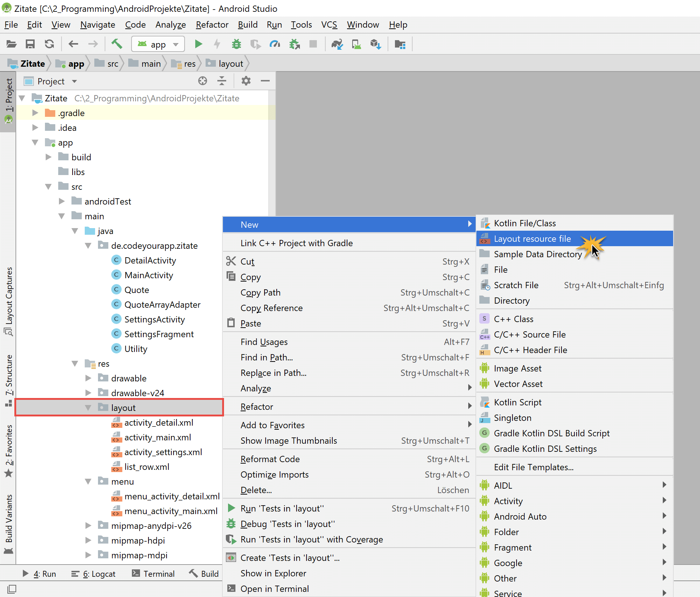Expand the drawable folder
The image size is (700, 597).
tap(88, 378)
